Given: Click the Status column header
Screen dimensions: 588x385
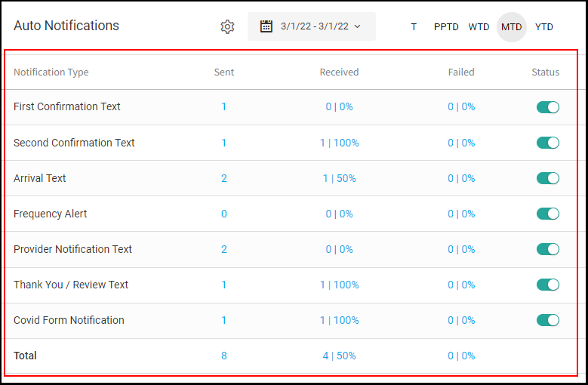Looking at the screenshot, I should pyautogui.click(x=545, y=72).
